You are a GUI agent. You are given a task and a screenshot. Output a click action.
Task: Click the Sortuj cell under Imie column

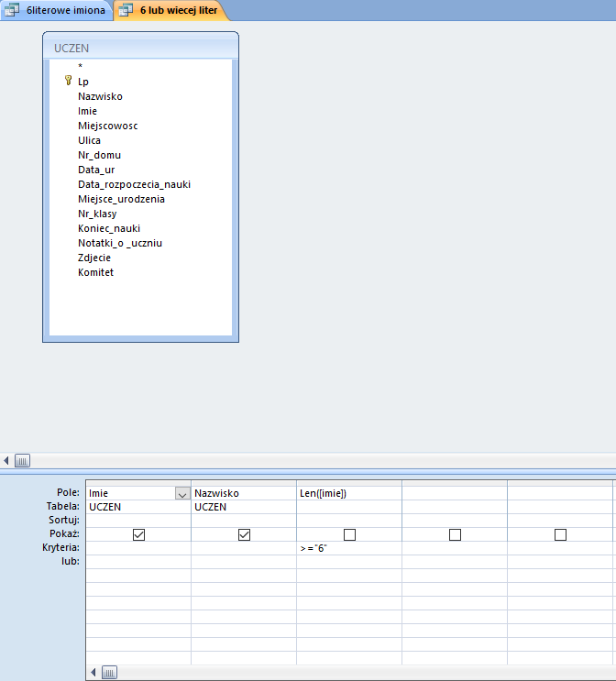click(137, 520)
